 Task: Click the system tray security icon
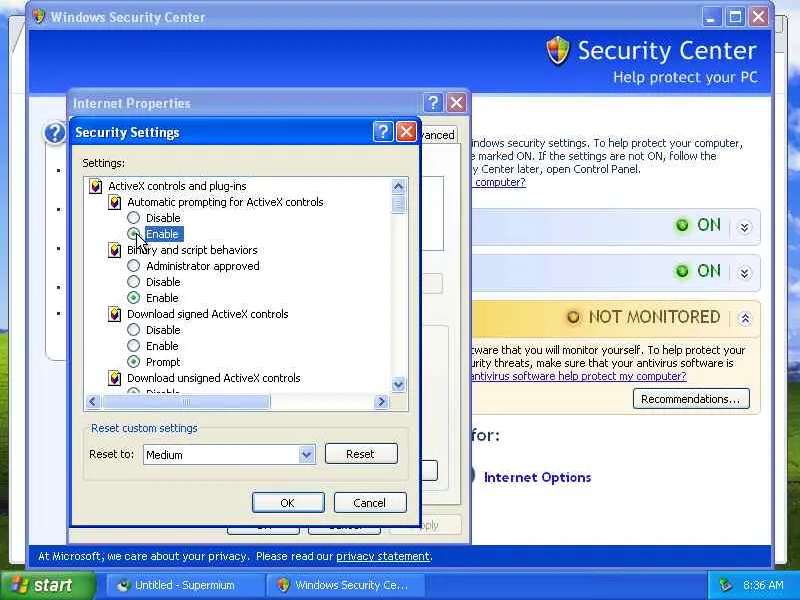point(724,585)
